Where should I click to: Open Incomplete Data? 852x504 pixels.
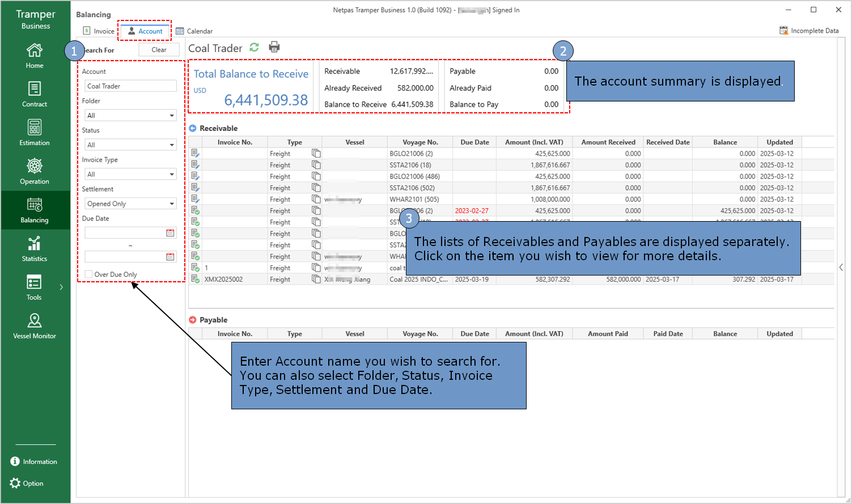tap(809, 31)
